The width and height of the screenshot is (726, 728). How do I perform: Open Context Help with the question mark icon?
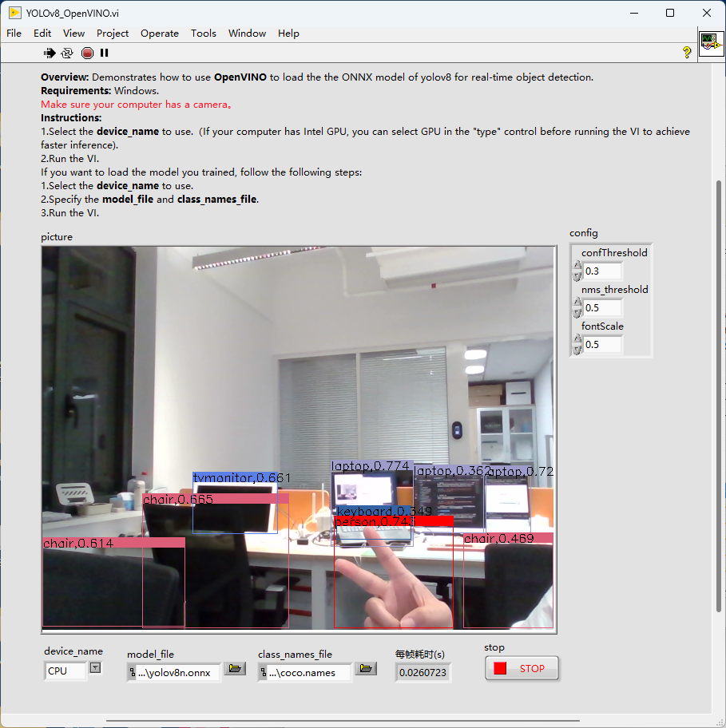pyautogui.click(x=686, y=53)
